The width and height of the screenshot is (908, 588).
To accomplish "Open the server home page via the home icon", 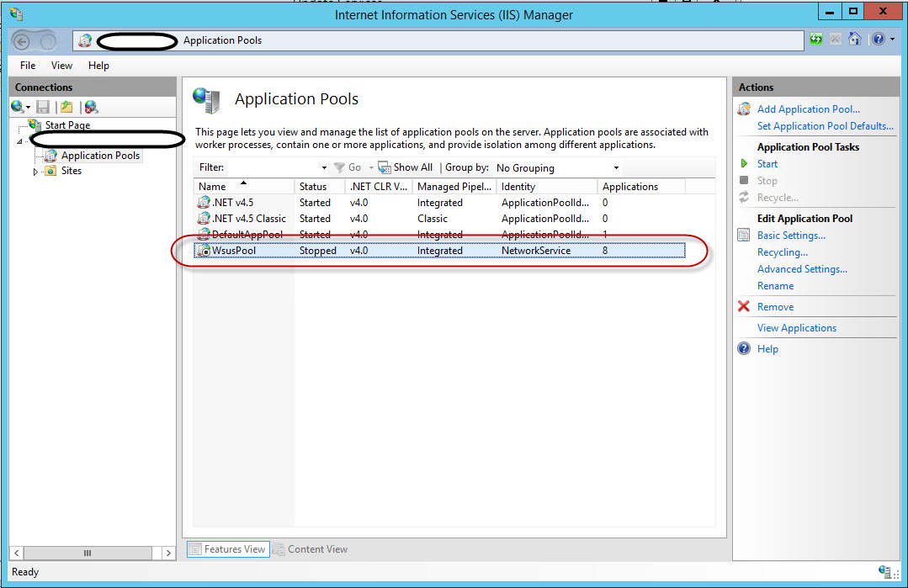I will 853,39.
